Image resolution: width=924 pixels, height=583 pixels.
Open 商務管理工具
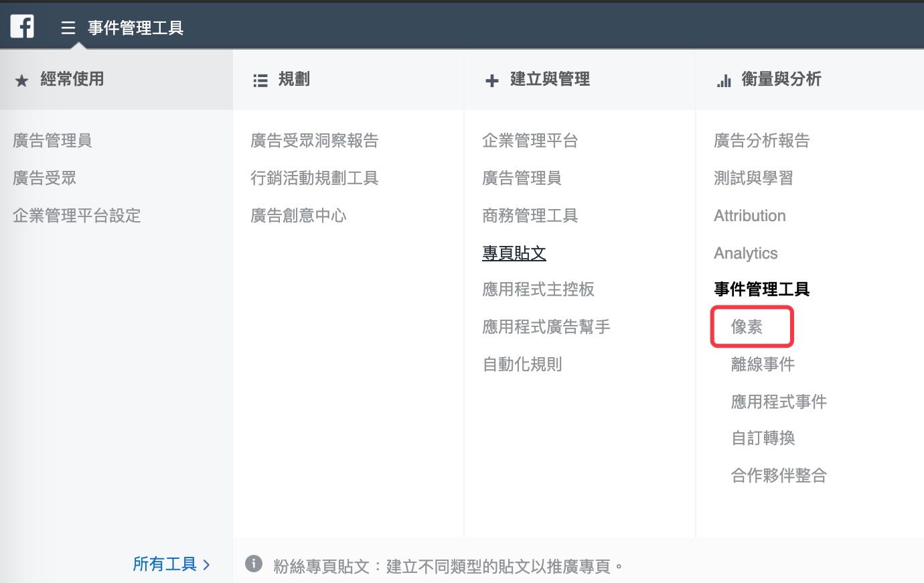(x=530, y=216)
